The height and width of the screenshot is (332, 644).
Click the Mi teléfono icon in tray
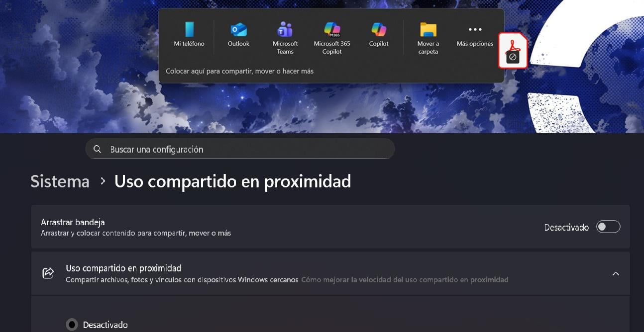click(189, 30)
